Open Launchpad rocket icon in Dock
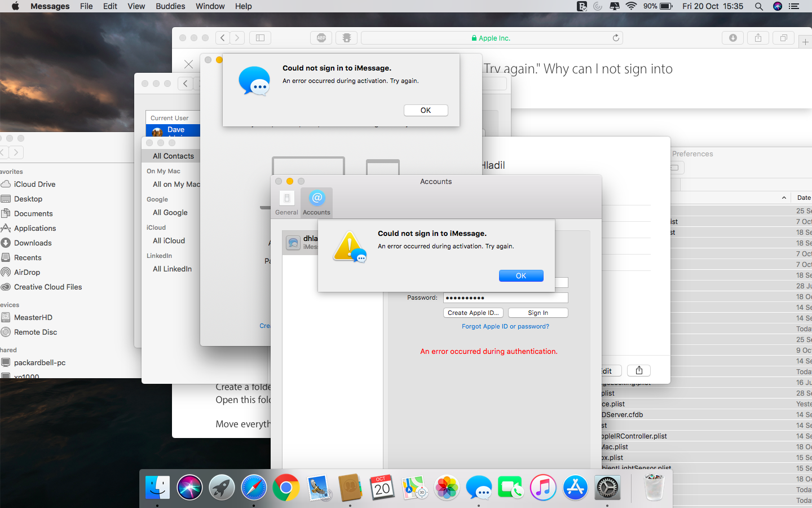The image size is (812, 508). point(222,488)
